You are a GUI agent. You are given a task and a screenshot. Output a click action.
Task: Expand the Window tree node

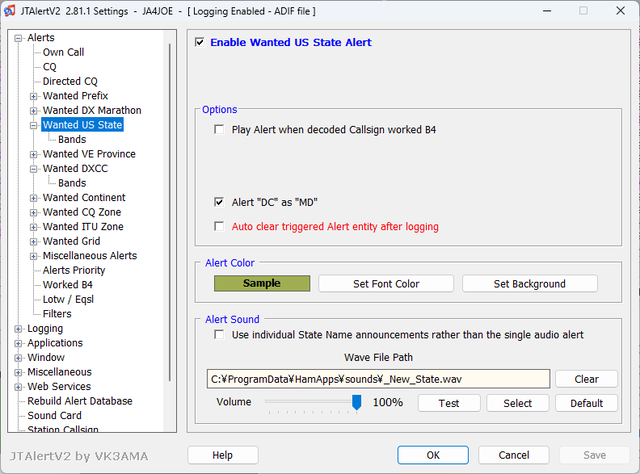(x=18, y=358)
